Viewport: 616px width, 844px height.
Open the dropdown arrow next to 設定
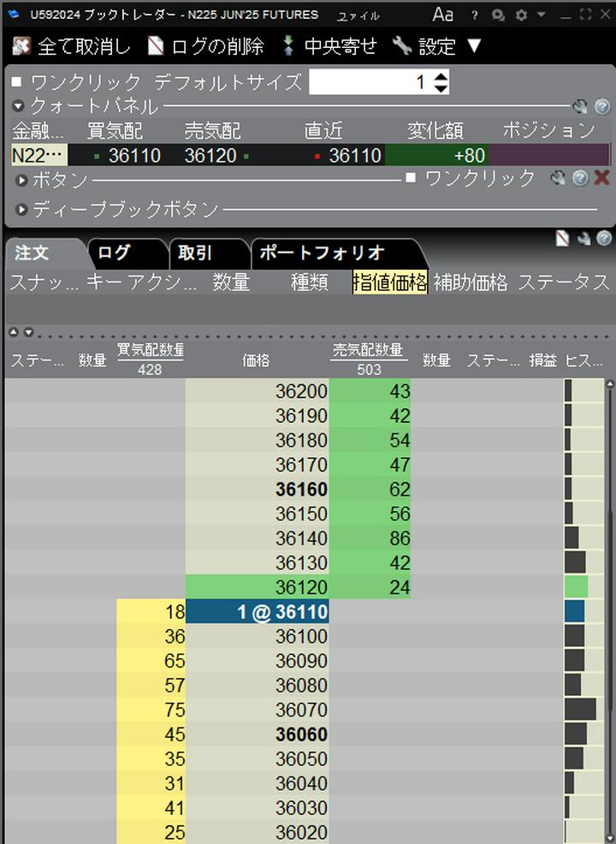click(474, 46)
